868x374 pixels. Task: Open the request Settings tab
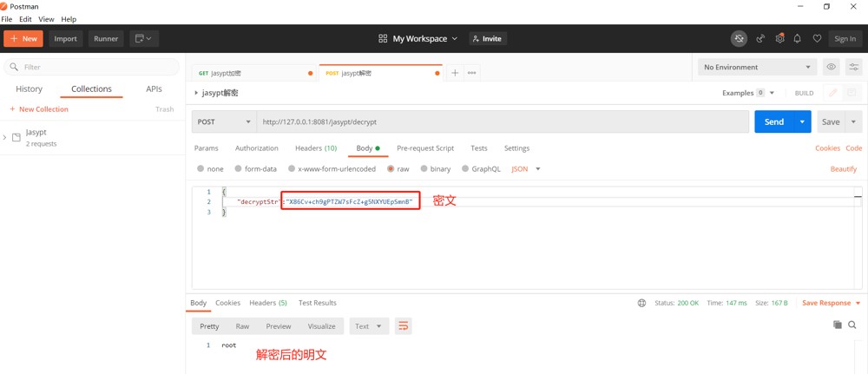[x=516, y=148]
